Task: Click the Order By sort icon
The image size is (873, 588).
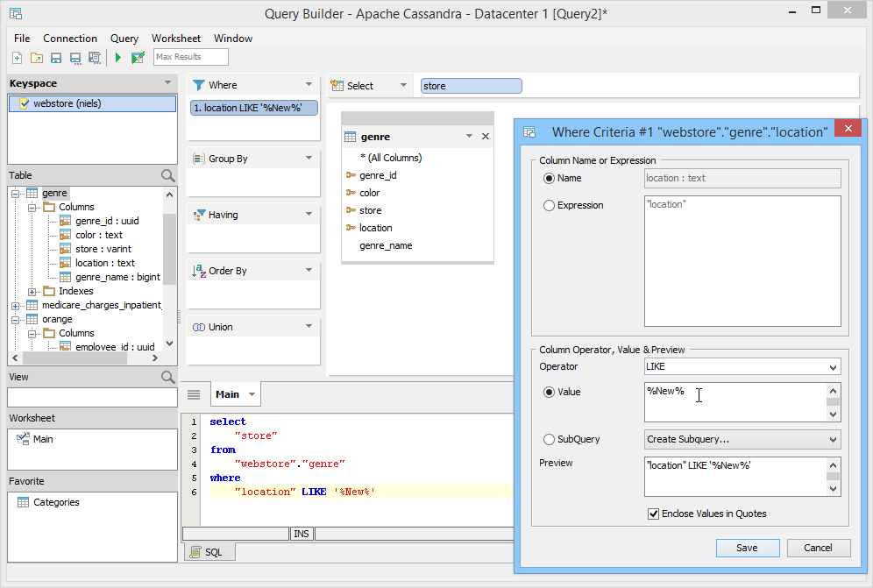Action: click(199, 271)
